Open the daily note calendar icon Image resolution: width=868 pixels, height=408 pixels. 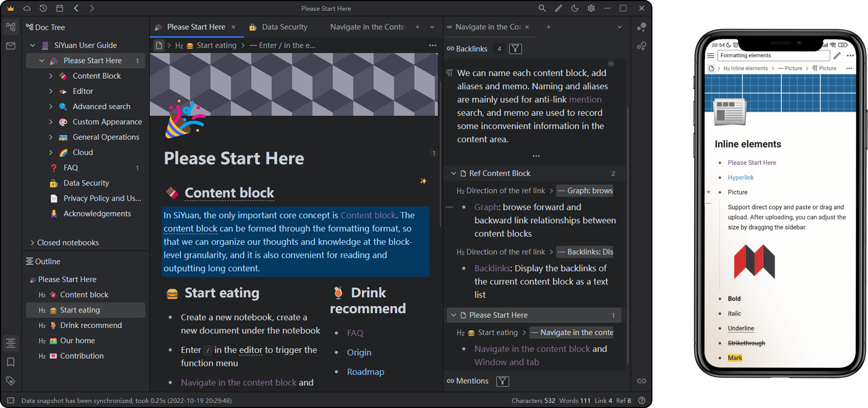click(x=60, y=8)
